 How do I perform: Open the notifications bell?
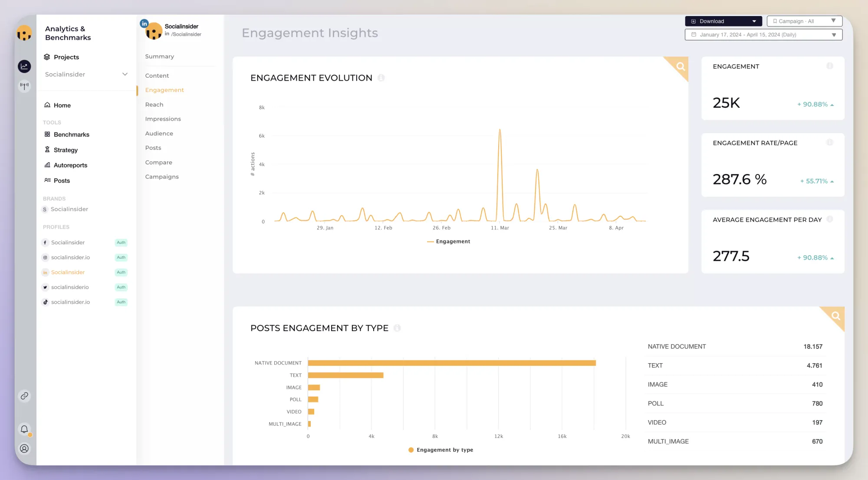click(x=24, y=429)
